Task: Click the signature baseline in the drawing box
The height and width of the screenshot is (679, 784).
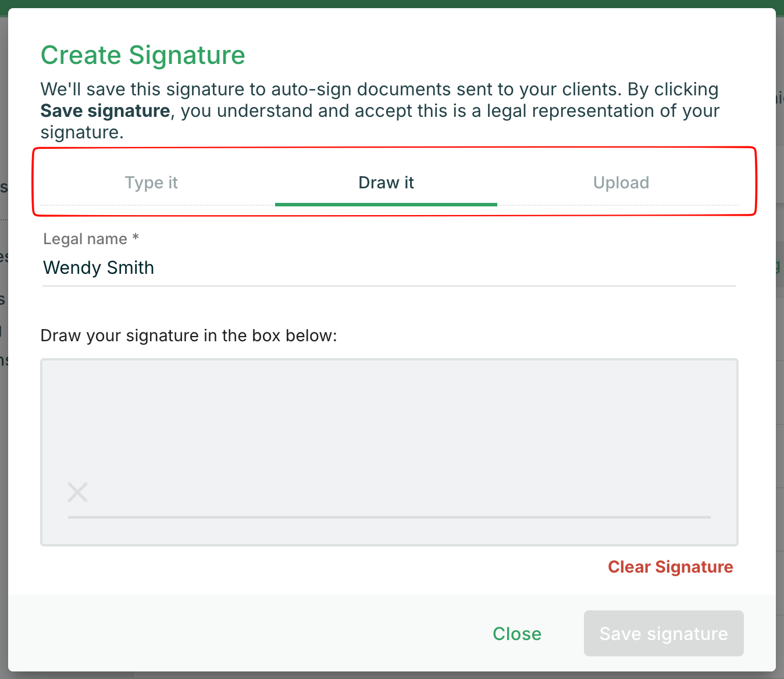Action: pyautogui.click(x=389, y=517)
